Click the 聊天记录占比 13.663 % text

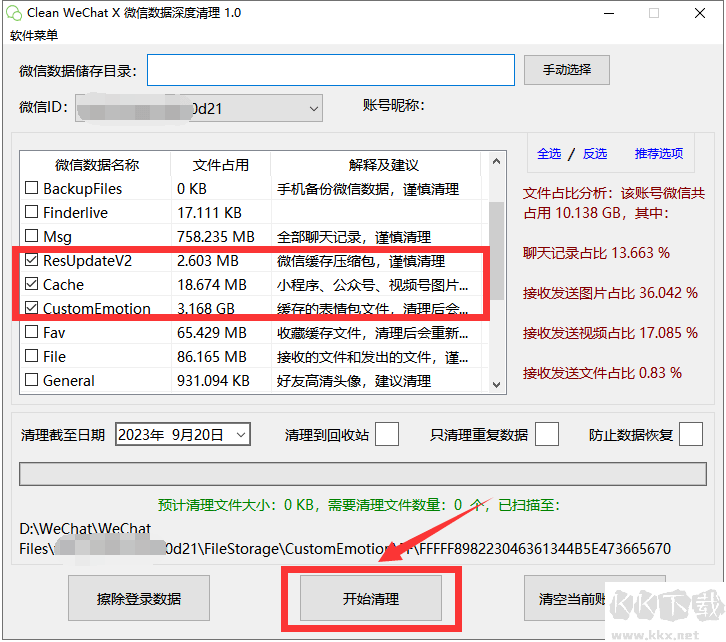click(x=596, y=253)
